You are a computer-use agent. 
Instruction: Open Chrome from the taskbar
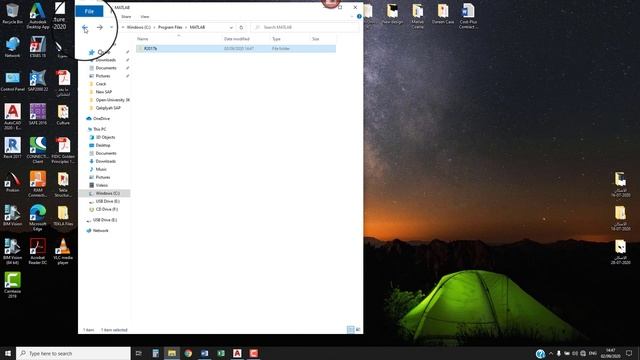click(188, 353)
